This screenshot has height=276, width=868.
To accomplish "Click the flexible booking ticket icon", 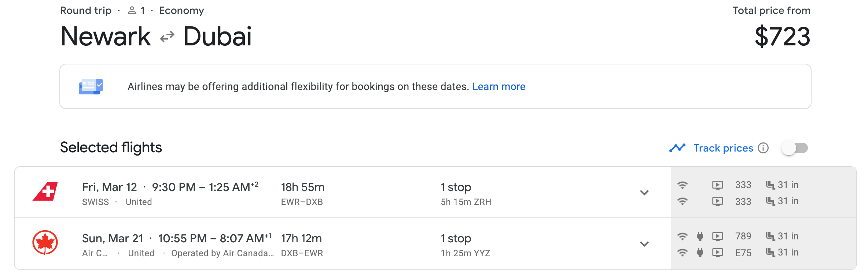I will click(91, 87).
